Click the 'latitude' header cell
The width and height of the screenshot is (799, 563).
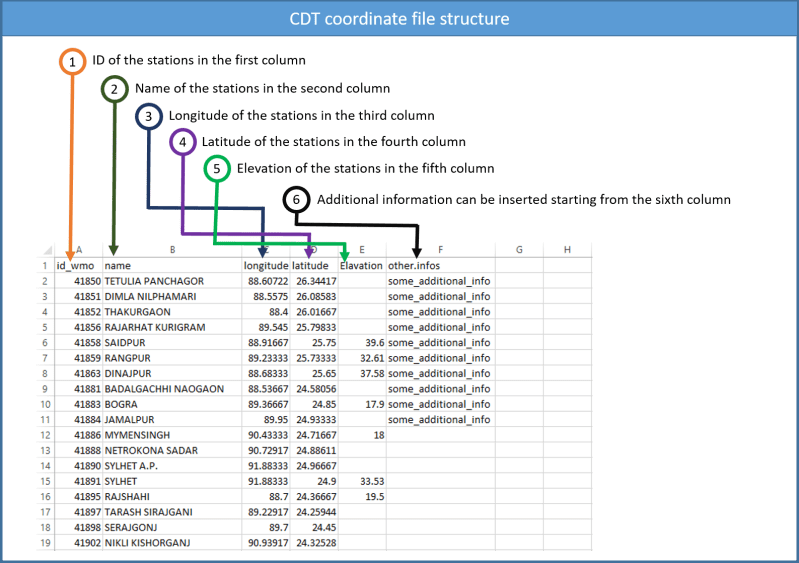(x=314, y=266)
